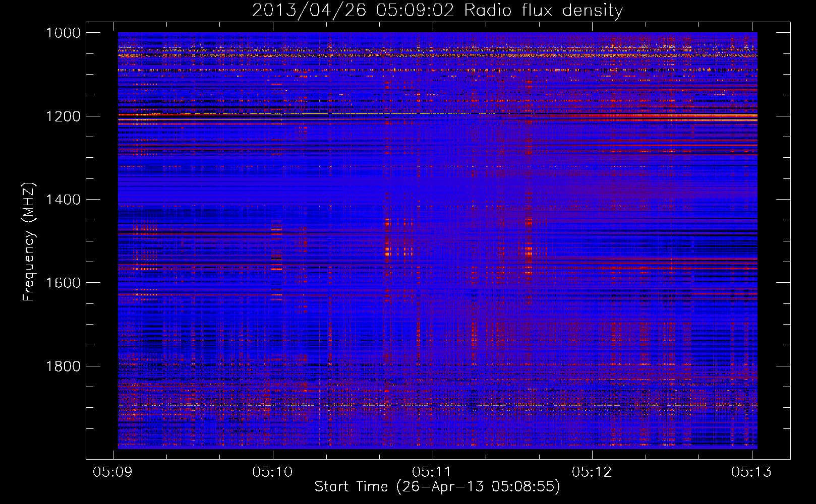Select the 1400 frequency axis label
Screen dimensions: 816x504
63,200
